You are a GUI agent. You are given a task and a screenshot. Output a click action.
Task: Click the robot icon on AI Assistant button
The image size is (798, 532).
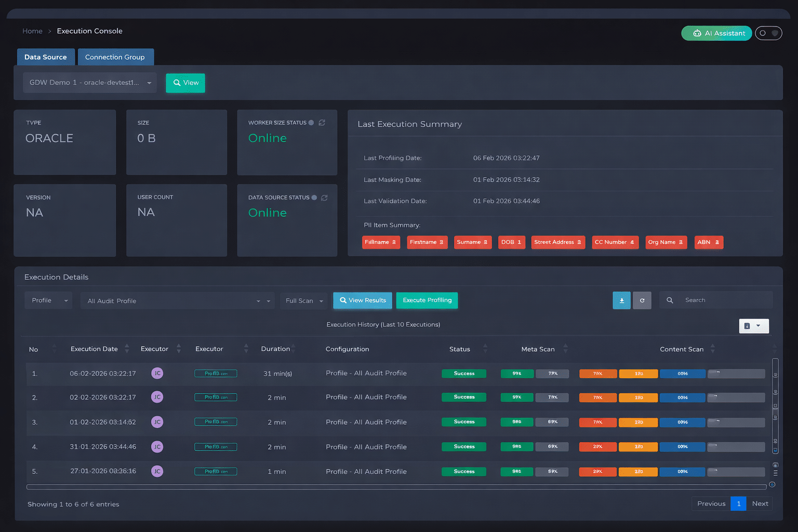click(x=697, y=33)
